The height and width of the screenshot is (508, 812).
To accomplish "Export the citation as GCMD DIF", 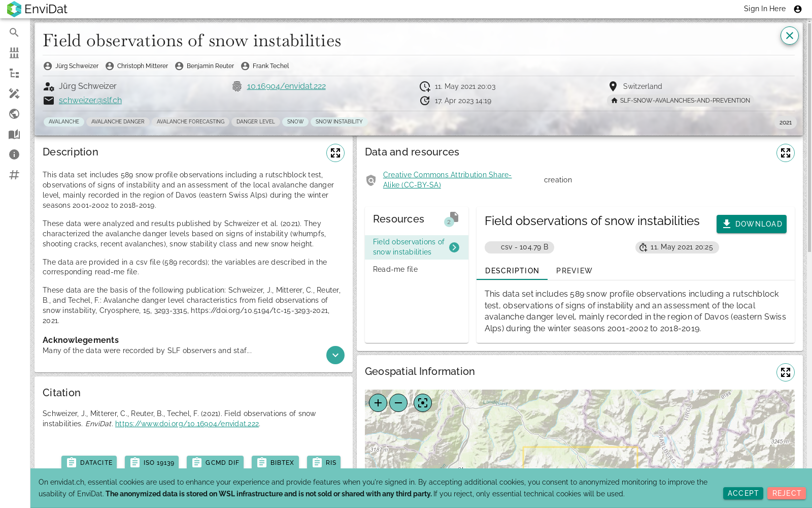I will point(215,462).
